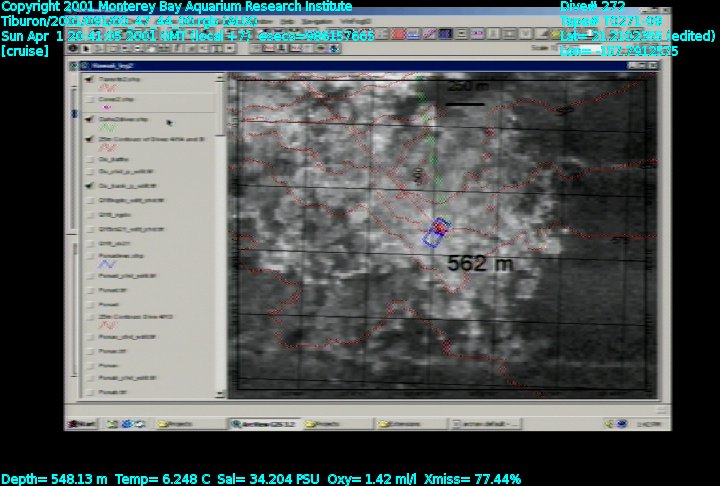Screen dimensions: 720x486
Task: Click the Windows Start button
Action: (80, 424)
